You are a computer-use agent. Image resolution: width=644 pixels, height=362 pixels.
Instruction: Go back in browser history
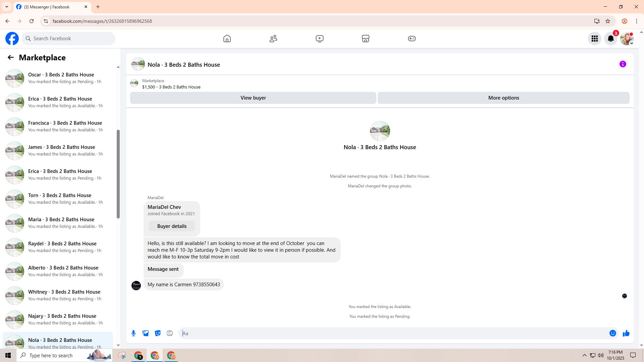(7, 21)
